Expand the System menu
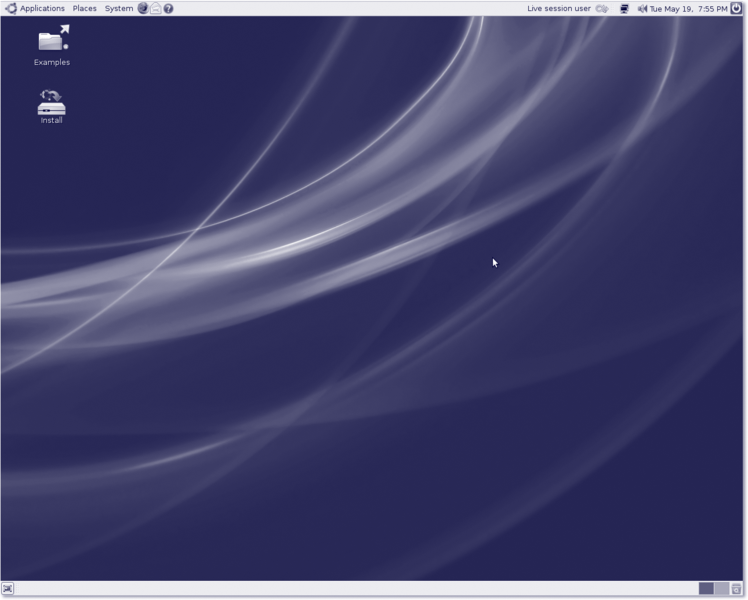Screen dimensions: 748x600 coord(118,8)
